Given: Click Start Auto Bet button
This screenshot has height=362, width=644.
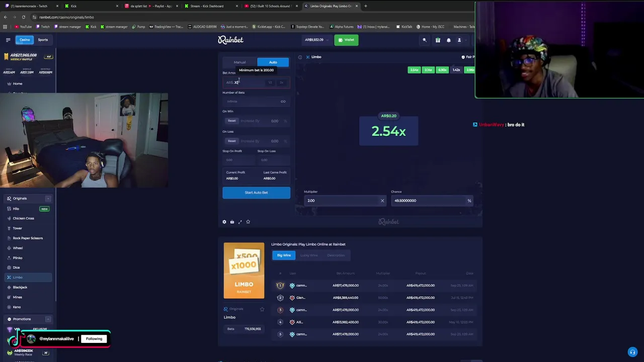Looking at the screenshot, I should [256, 193].
